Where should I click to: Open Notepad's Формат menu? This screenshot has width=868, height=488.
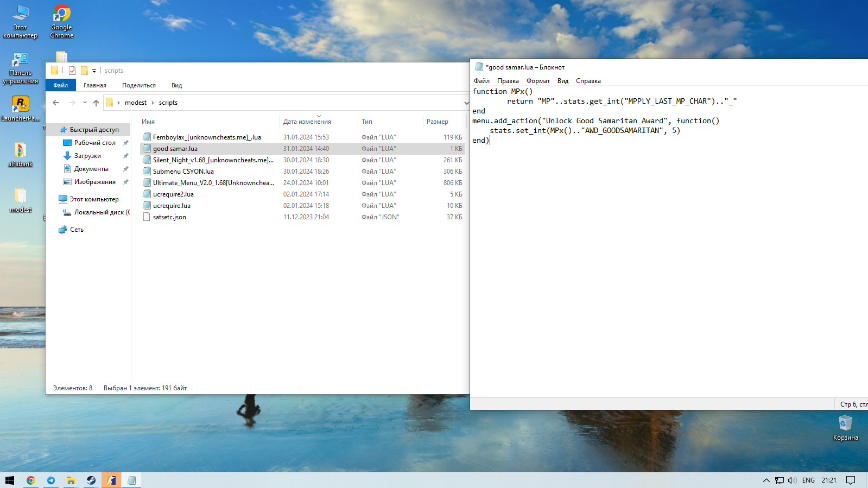click(x=538, y=81)
